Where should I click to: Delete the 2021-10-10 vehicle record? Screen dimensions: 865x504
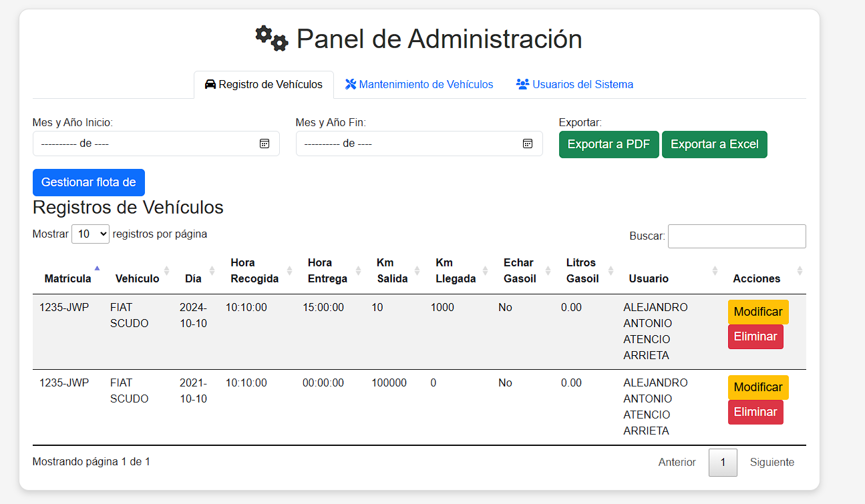(x=755, y=412)
